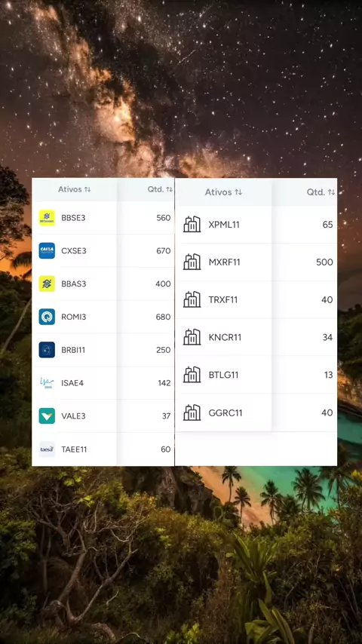362x644 pixels.
Task: Sort right table by Ativos arrows
Action: (238, 192)
